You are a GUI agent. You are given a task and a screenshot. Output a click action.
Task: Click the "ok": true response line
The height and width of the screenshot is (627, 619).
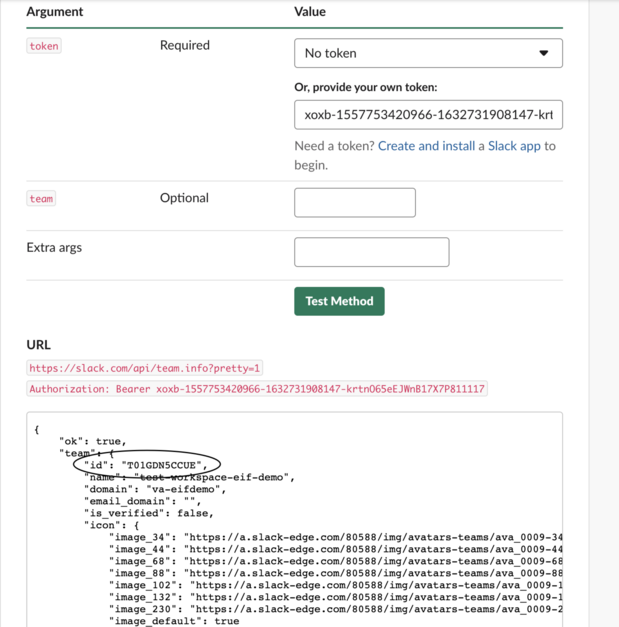(x=93, y=441)
